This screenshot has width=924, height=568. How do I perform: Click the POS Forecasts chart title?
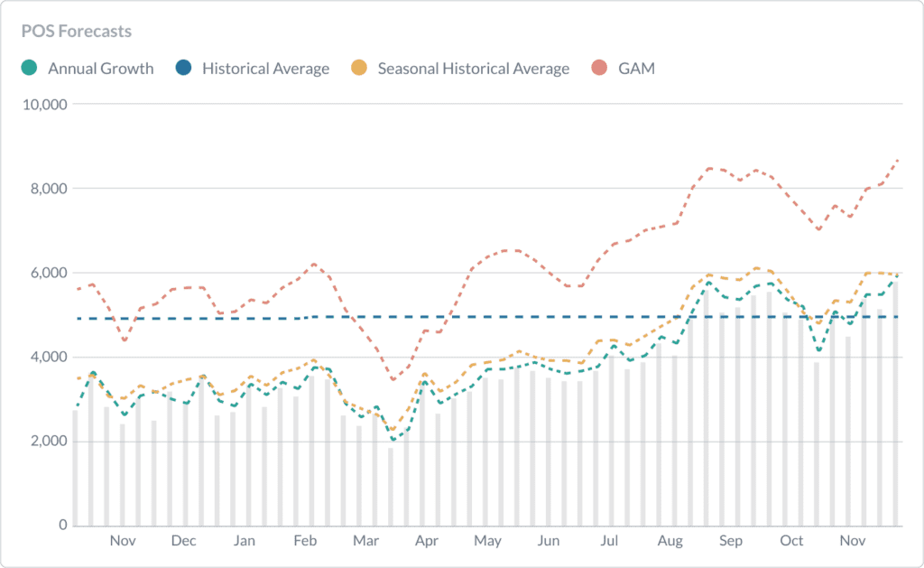(x=76, y=32)
